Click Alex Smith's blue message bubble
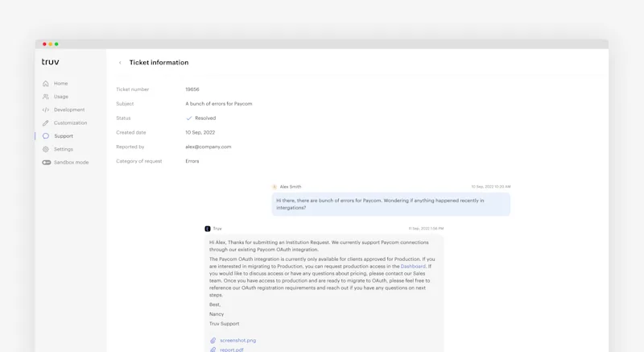Image resolution: width=644 pixels, height=352 pixels. pyautogui.click(x=391, y=204)
